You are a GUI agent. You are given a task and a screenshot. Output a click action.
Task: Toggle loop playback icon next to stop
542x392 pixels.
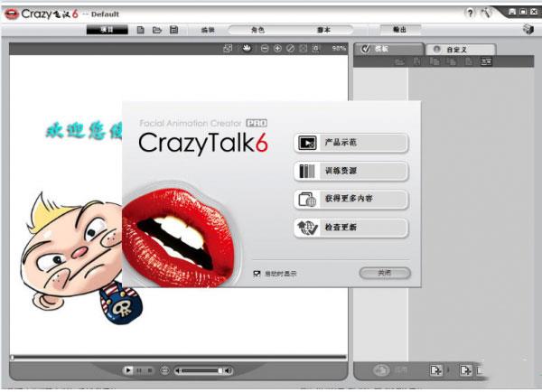pos(164,370)
